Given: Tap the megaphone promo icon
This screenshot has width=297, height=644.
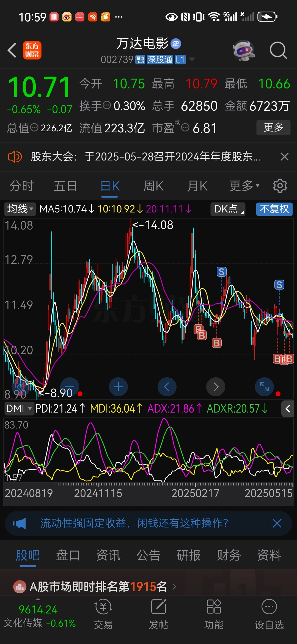Looking at the screenshot, I should [20, 523].
